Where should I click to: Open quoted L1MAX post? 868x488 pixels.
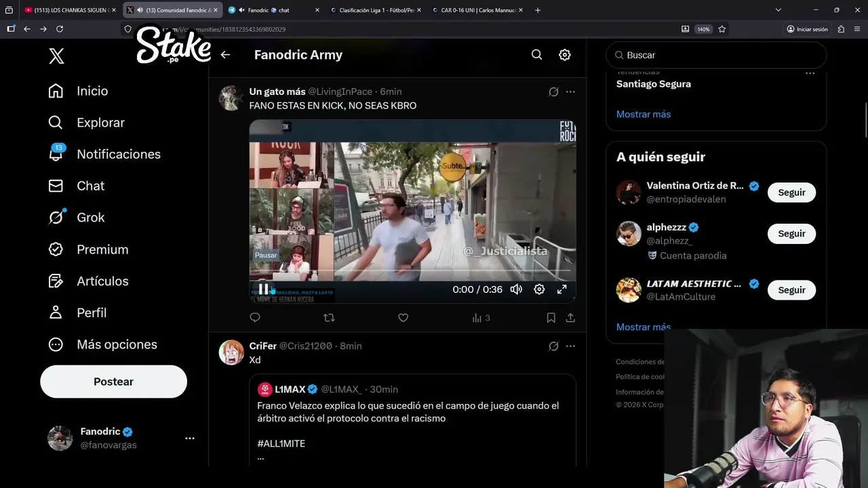point(412,420)
